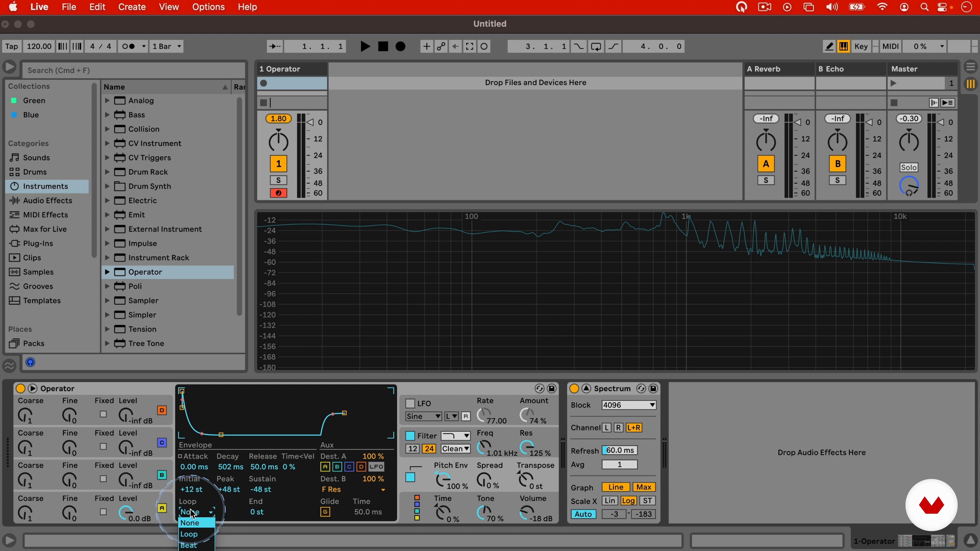Viewport: 980px width, 551px height.
Task: Open Dest. B F Res dropdown
Action: [x=353, y=490]
